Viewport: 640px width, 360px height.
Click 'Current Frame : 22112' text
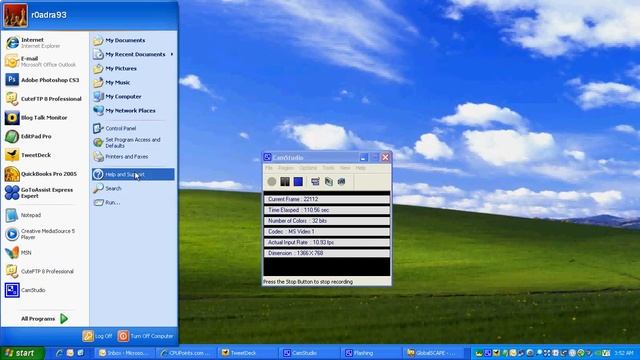293,199
